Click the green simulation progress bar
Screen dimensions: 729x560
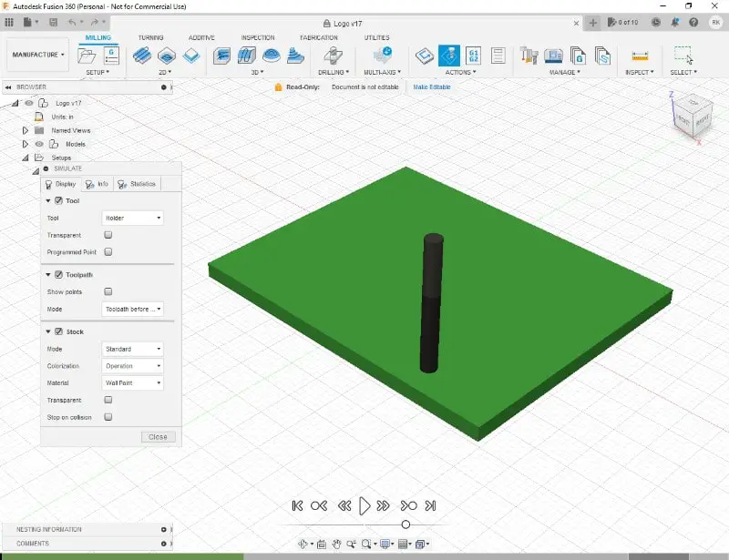(122, 556)
